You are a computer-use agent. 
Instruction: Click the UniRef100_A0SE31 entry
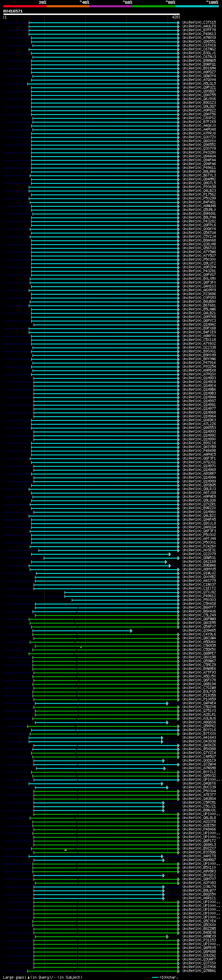tap(199, 550)
